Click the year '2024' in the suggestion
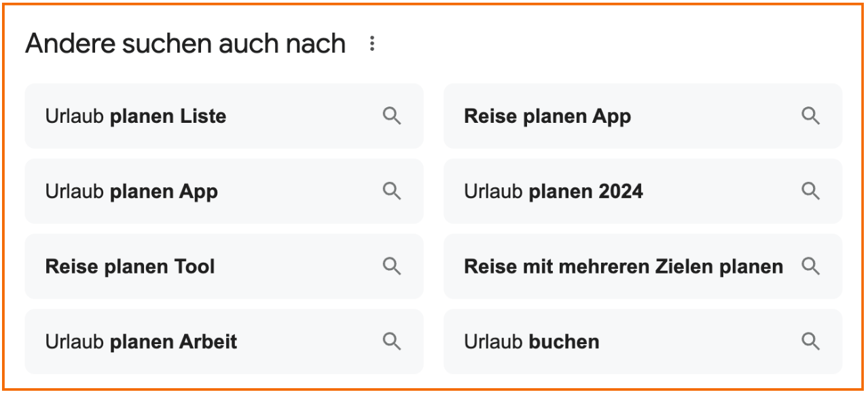Screen dimensions: 868x395 click(x=619, y=192)
